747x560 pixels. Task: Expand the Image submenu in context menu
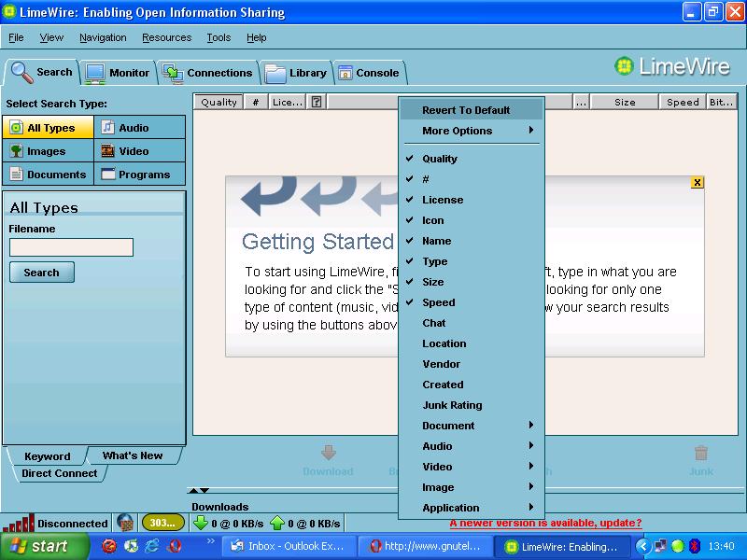click(x=472, y=486)
